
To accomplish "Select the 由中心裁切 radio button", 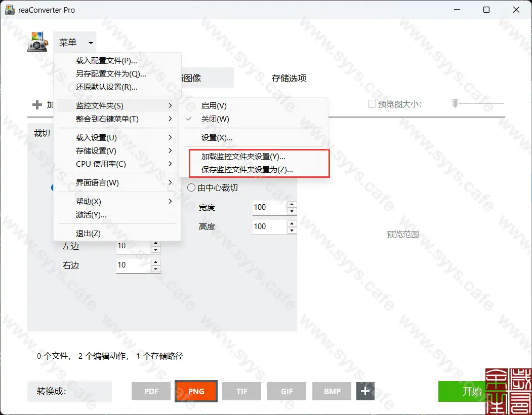I will 191,187.
